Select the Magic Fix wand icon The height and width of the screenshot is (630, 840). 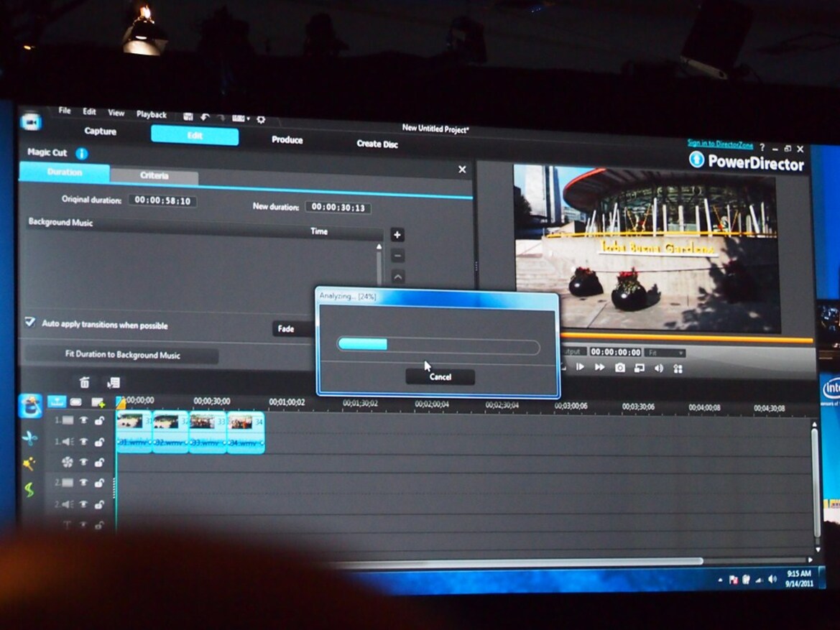coord(29,463)
